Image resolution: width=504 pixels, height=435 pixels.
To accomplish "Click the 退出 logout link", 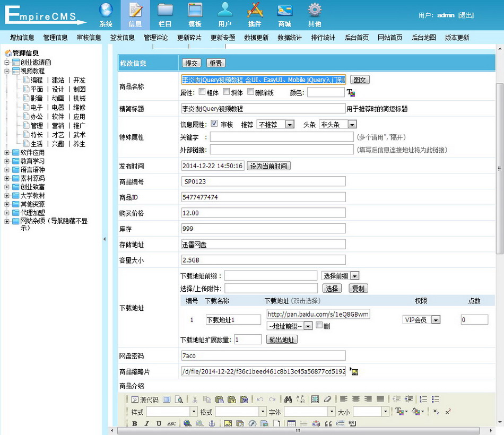I will click(466, 15).
